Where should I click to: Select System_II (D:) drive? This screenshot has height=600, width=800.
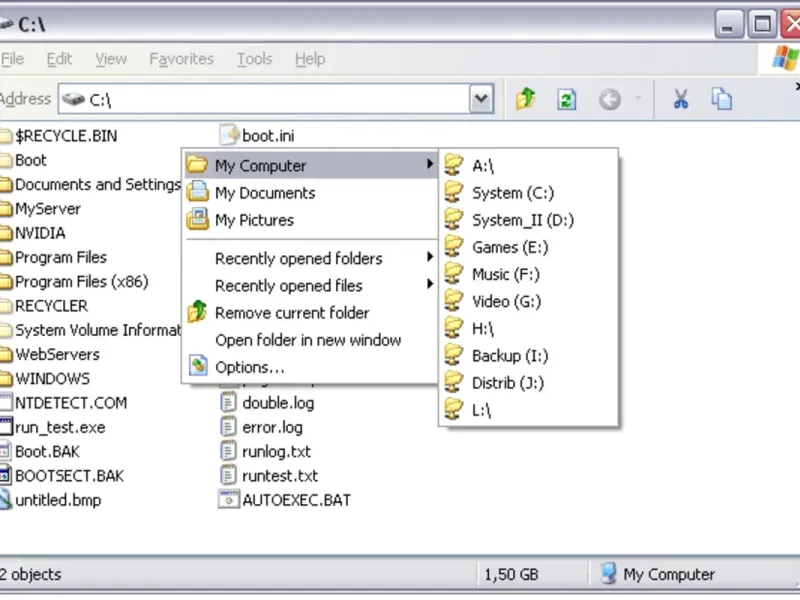point(529,220)
